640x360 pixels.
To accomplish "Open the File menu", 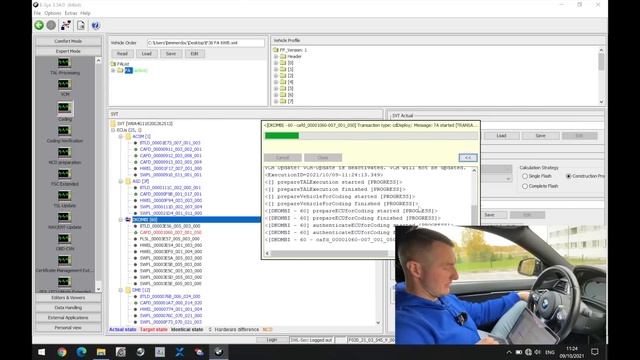I will click(x=37, y=13).
